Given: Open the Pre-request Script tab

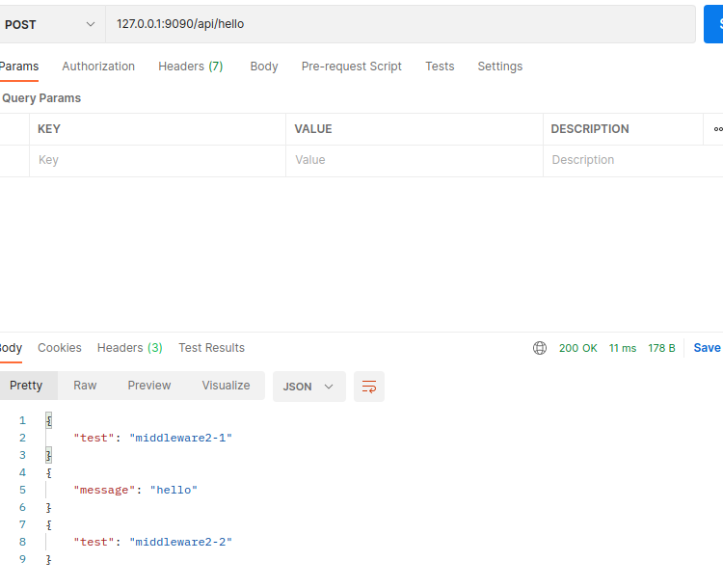Looking at the screenshot, I should point(351,67).
